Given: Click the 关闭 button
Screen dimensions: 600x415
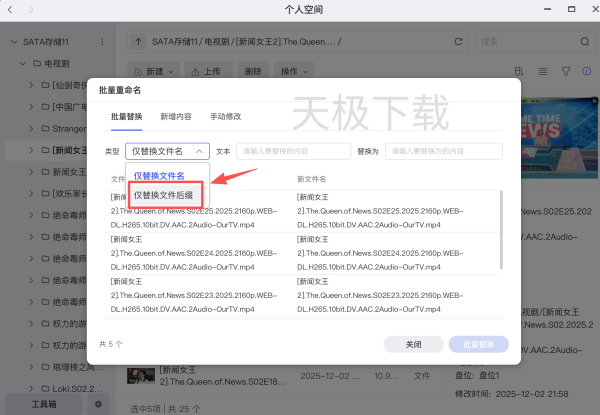Looking at the screenshot, I should tap(413, 343).
